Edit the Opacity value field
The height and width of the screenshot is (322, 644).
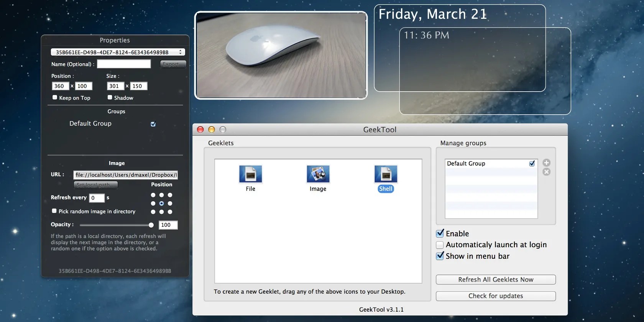coord(168,225)
